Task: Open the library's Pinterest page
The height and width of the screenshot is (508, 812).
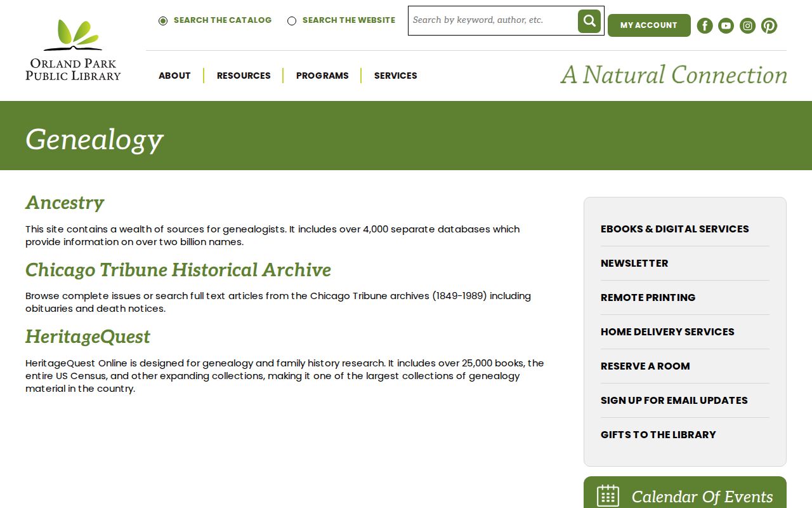Action: 769,25
